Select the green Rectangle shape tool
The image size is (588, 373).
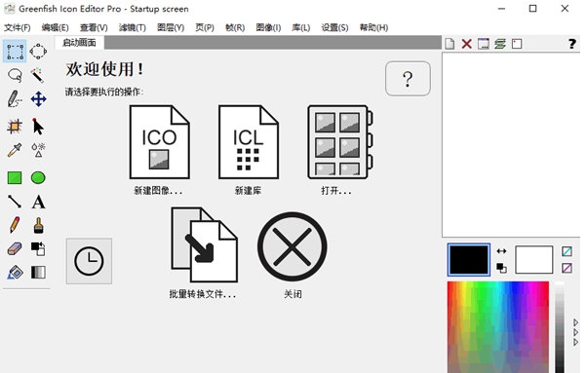click(15, 178)
